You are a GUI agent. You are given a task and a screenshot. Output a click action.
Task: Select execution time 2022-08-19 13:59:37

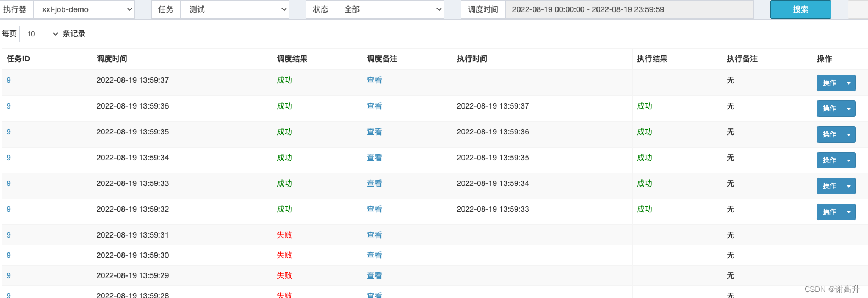pos(493,106)
